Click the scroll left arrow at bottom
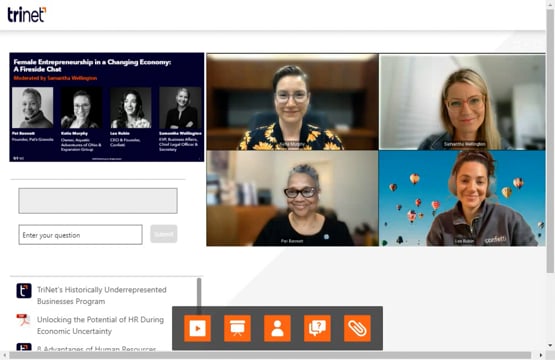 [4, 355]
